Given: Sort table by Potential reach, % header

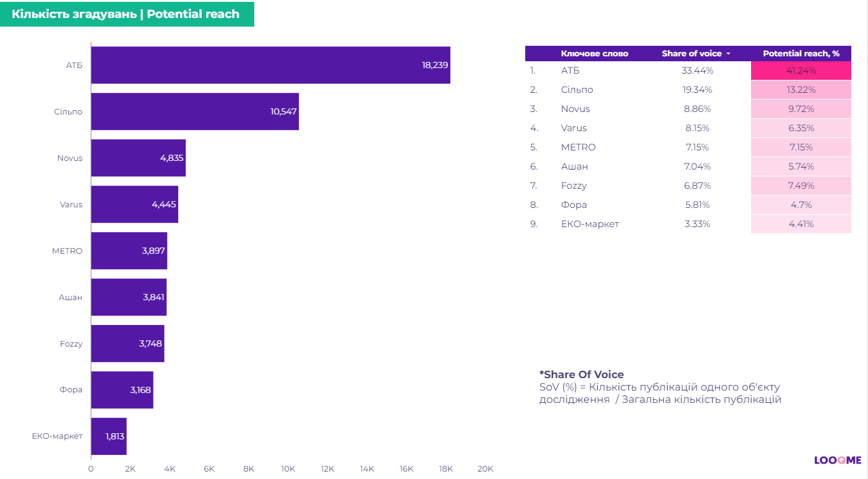Looking at the screenshot, I should pos(801,54).
